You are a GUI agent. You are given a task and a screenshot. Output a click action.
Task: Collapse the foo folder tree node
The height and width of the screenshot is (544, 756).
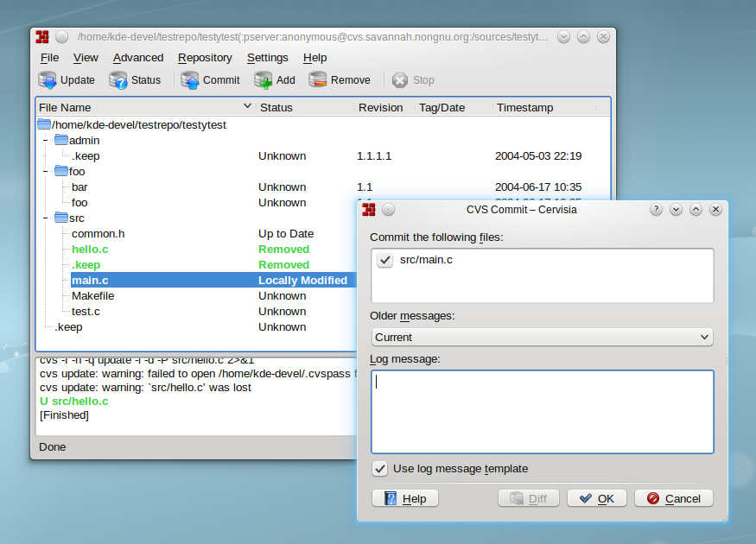(x=46, y=172)
